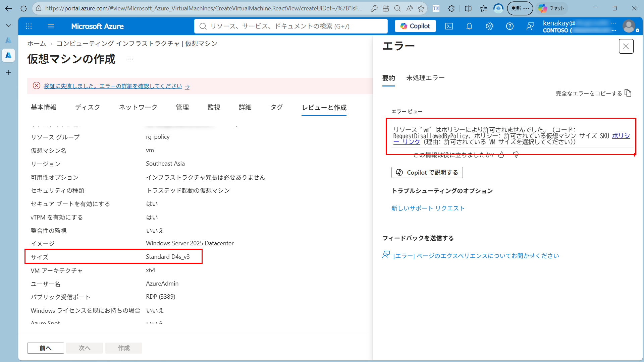Switch to the ディスク tab
This screenshot has width=644, height=362.
coord(88,107)
